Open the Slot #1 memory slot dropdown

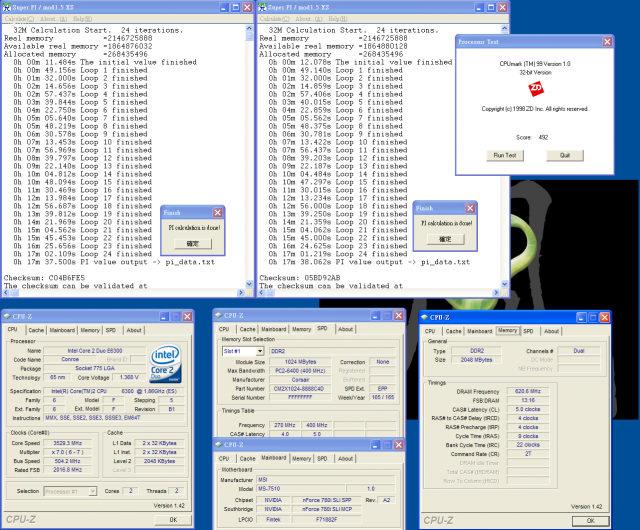click(260, 351)
